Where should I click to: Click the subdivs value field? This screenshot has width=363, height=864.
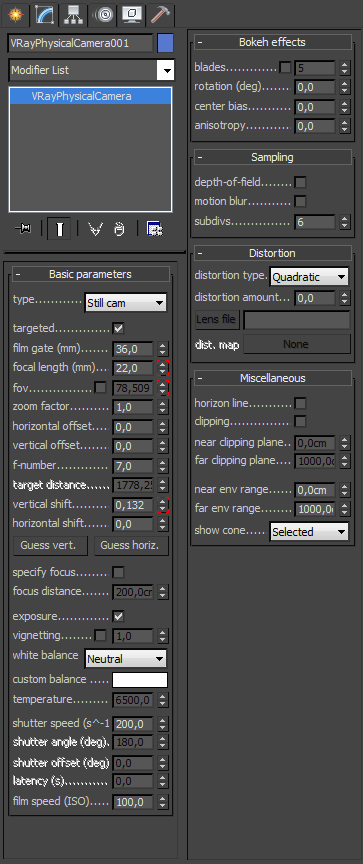click(315, 222)
